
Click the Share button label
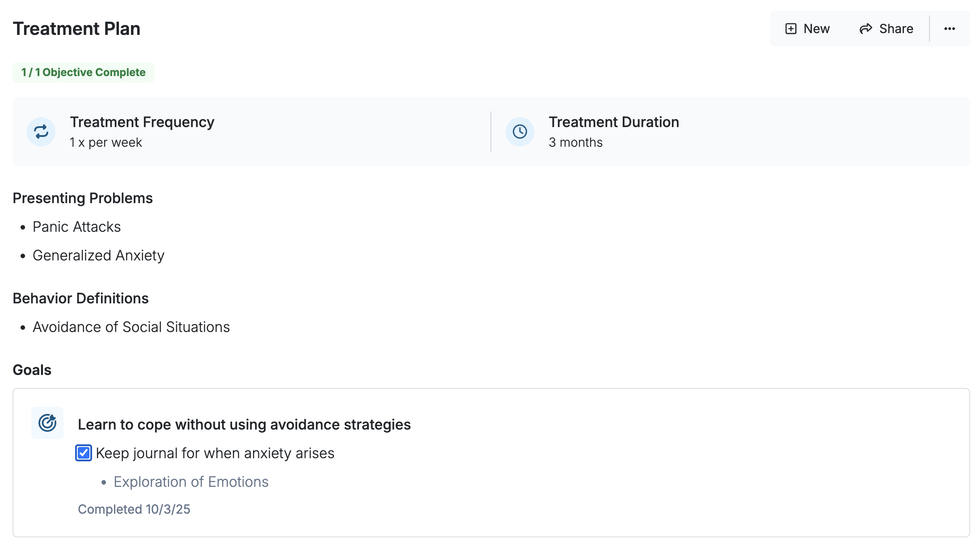(896, 29)
